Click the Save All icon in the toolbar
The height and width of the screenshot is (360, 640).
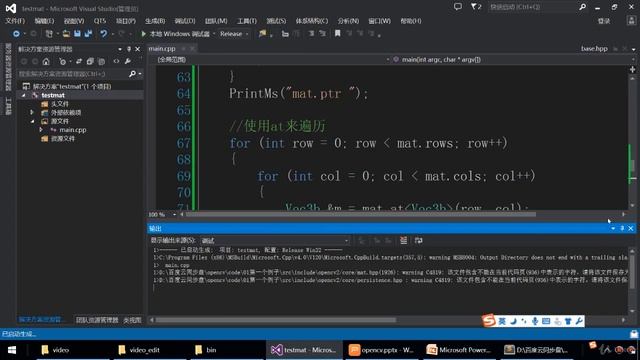coord(88,34)
